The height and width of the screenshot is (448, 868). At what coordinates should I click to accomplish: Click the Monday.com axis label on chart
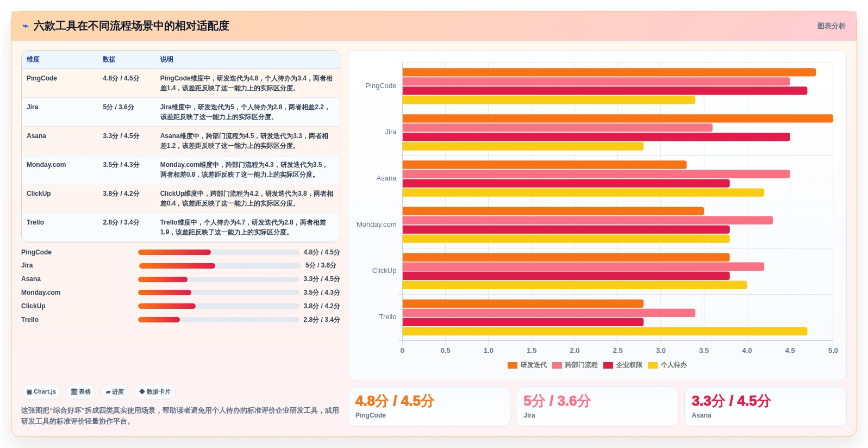376,225
